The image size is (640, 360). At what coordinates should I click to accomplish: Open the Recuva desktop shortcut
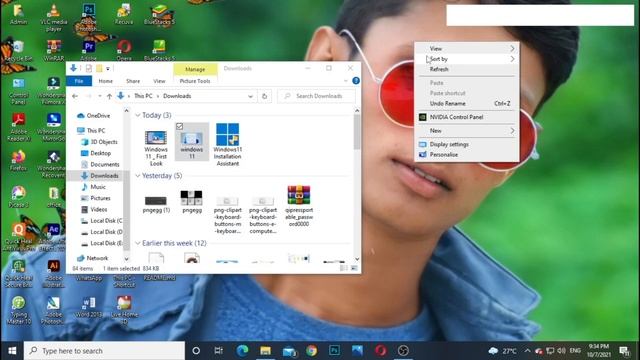click(124, 15)
